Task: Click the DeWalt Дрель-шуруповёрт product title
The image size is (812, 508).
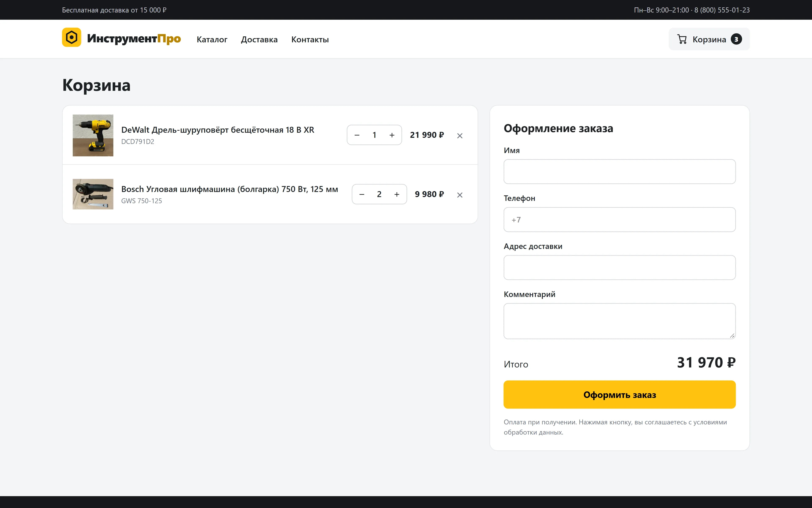Action: coord(217,130)
